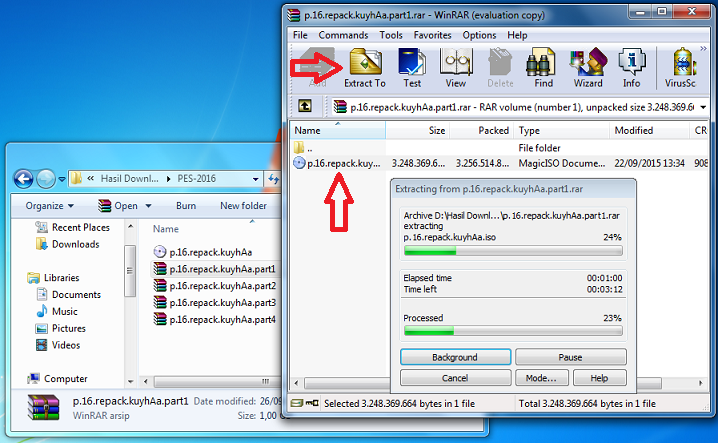Click the key icon in WinRAR status bar
The width and height of the screenshot is (718, 443).
pos(312,403)
